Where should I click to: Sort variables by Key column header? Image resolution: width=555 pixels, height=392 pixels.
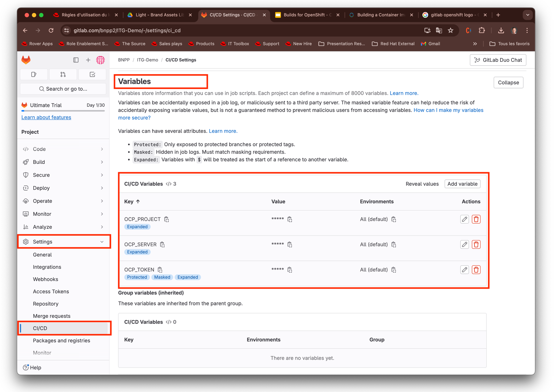[132, 202]
